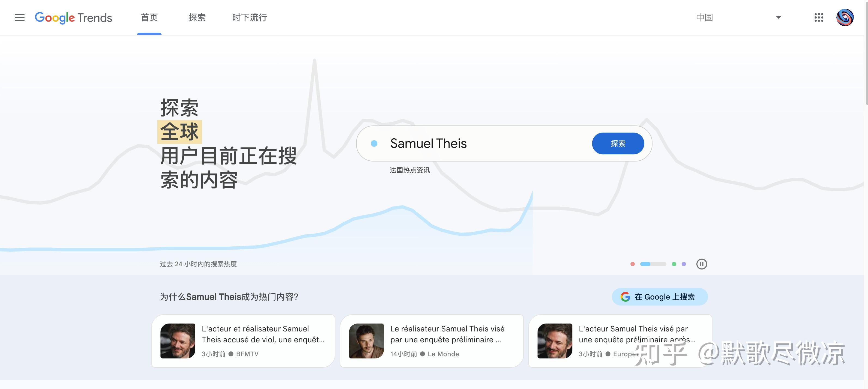The height and width of the screenshot is (389, 868).
Task: Switch to the 探索 tab
Action: [x=197, y=17]
